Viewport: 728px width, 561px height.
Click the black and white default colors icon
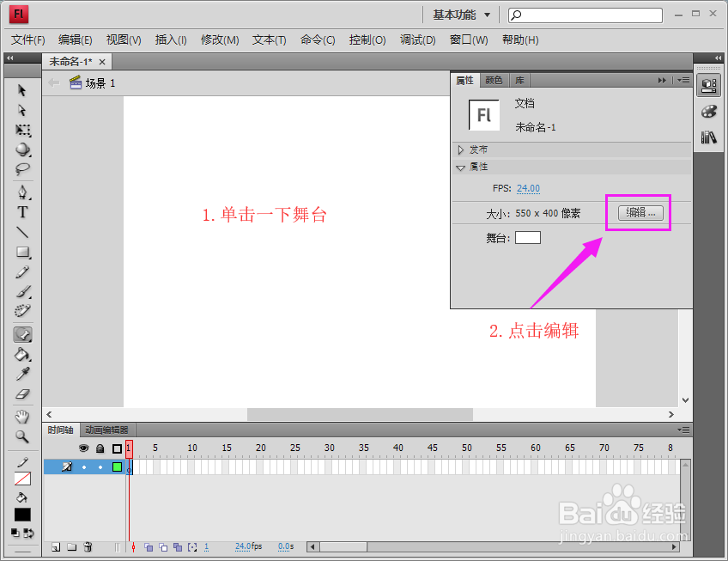[x=15, y=533]
